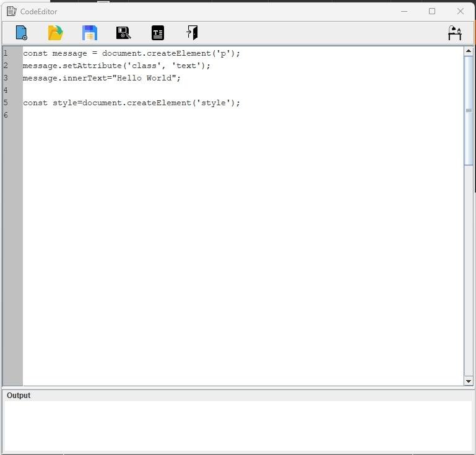Click the desk workbench icon at toolbar right

click(x=455, y=33)
